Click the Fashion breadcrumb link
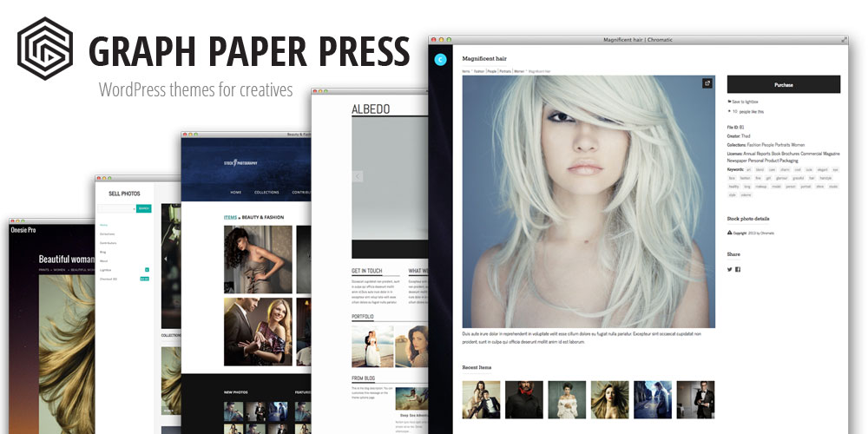The height and width of the screenshot is (434, 868). tap(479, 71)
